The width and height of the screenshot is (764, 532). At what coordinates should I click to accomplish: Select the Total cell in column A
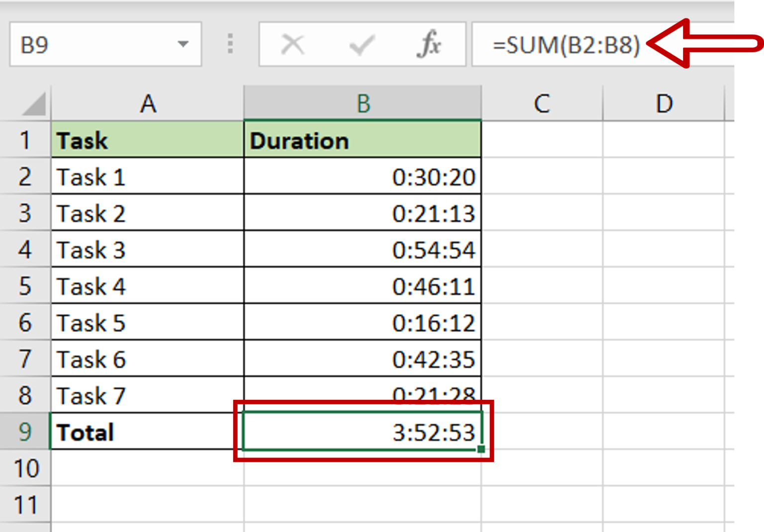(148, 432)
